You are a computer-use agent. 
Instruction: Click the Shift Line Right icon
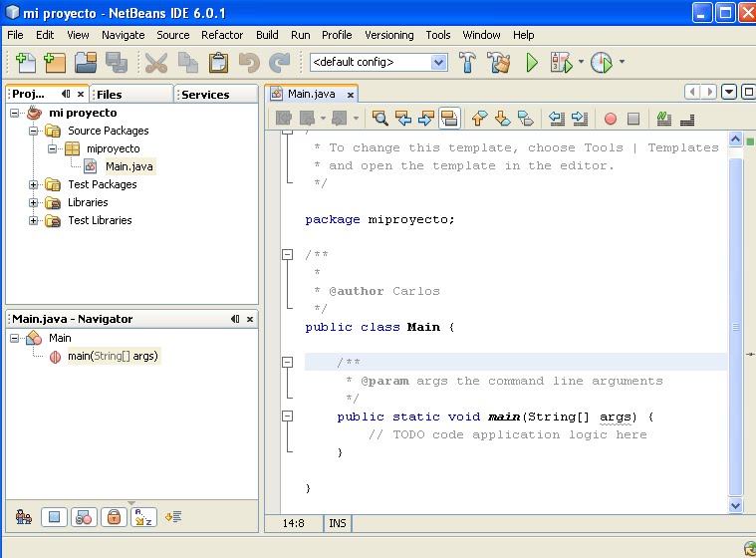point(580,119)
